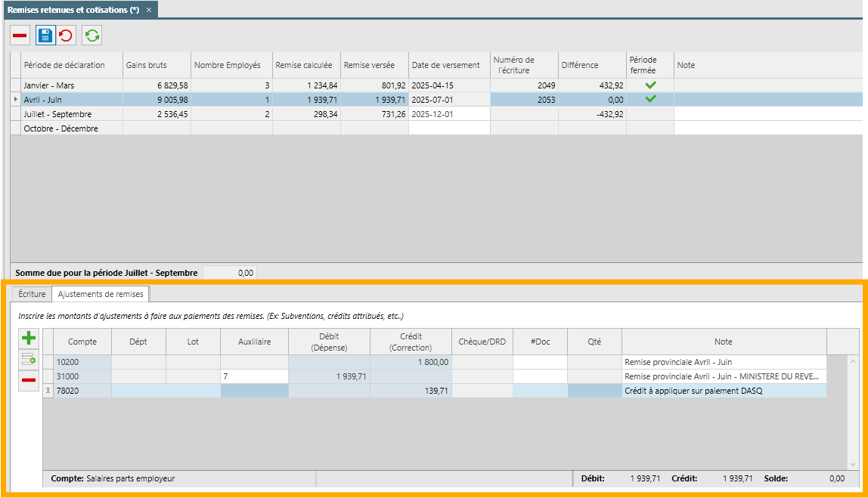868x498 pixels.
Task: Click the Date de versement cell for Octobre - Décembre
Action: tap(449, 128)
